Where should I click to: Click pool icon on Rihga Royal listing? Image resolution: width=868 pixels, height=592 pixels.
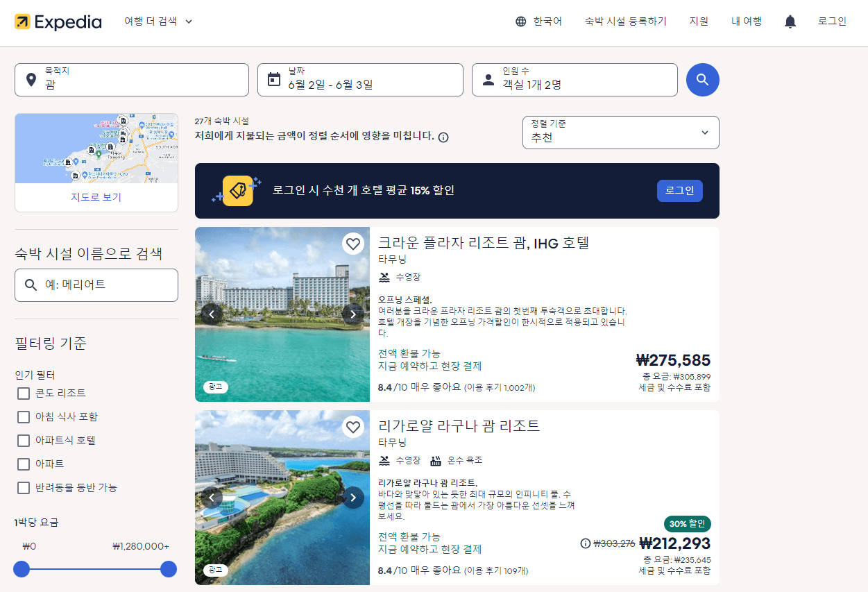[384, 461]
